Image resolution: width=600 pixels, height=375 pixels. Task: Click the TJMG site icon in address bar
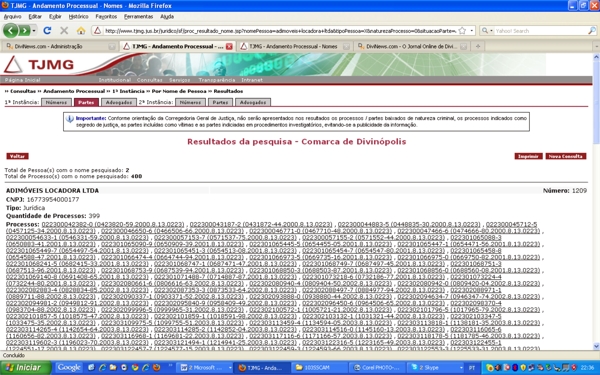[x=98, y=31]
